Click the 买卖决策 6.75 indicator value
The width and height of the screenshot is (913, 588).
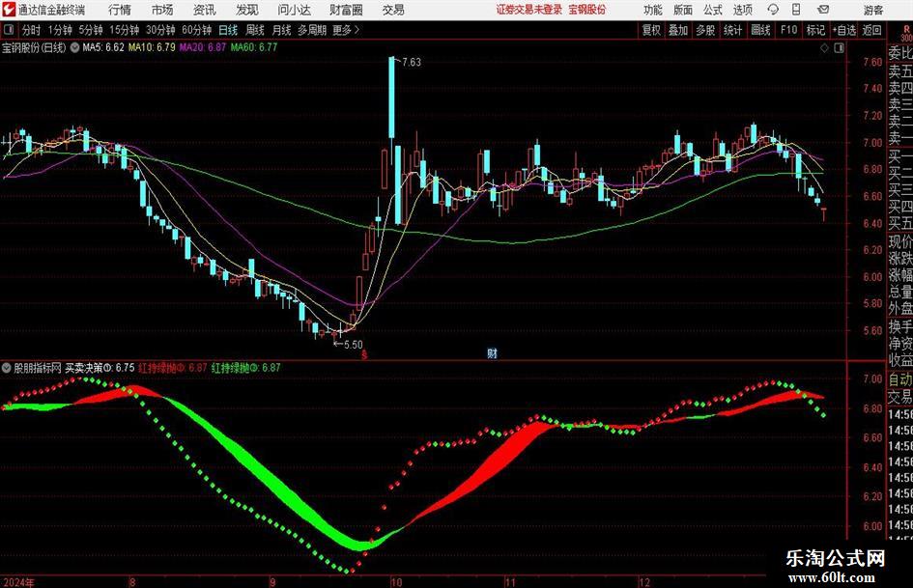(x=100, y=368)
